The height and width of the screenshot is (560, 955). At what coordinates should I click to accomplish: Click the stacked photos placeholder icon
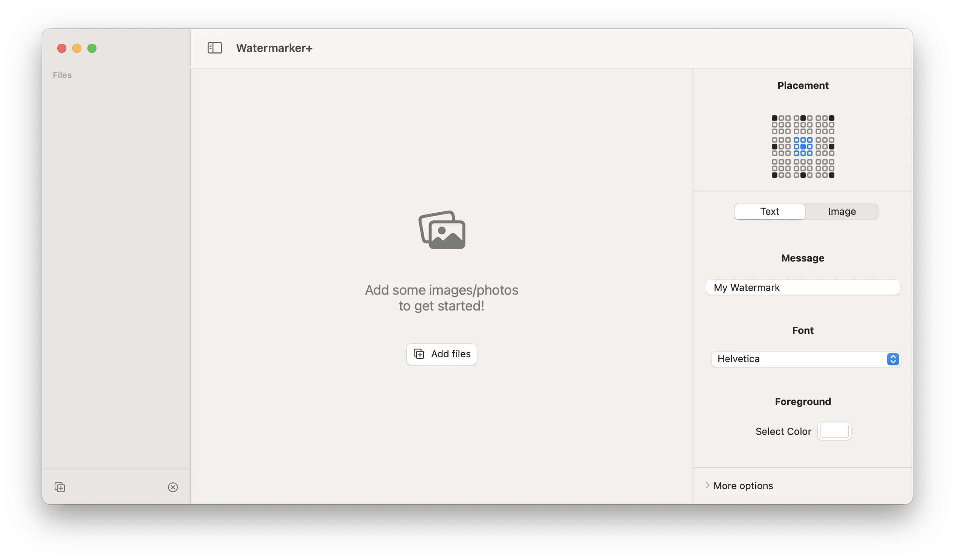click(x=441, y=230)
